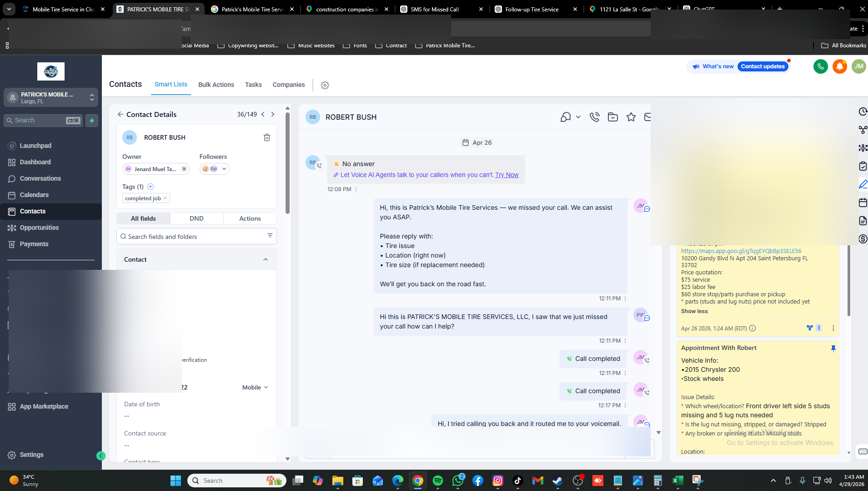
Task: Add a tag with plus icon
Action: point(151,187)
